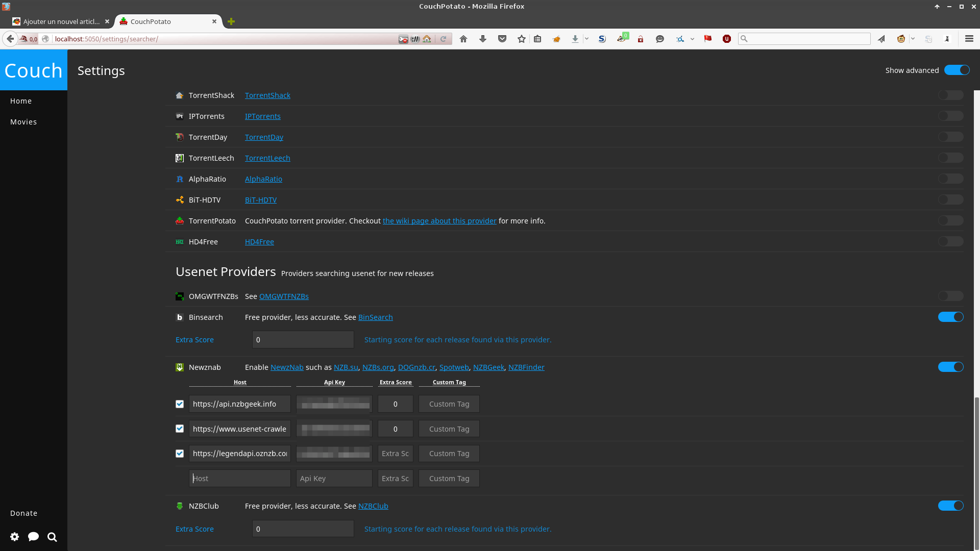Enable the TorrentShack provider toggle
The image size is (980, 551).
(950, 95)
